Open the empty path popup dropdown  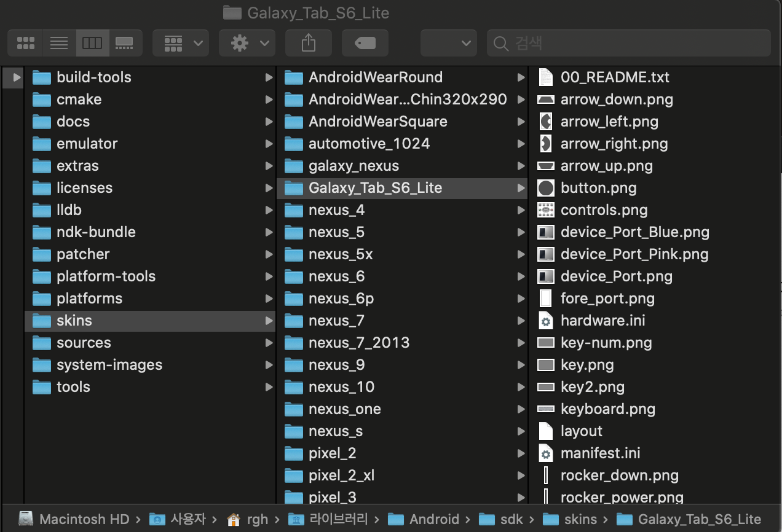[x=449, y=43]
